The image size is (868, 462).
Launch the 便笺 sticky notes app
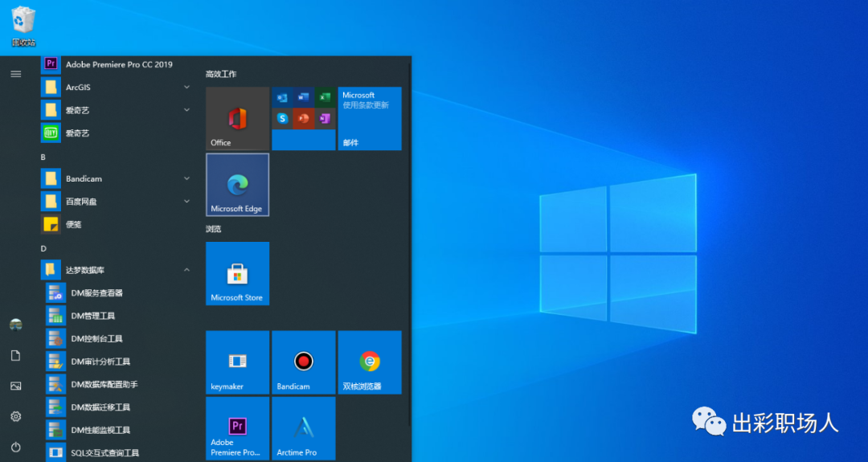[x=117, y=224]
